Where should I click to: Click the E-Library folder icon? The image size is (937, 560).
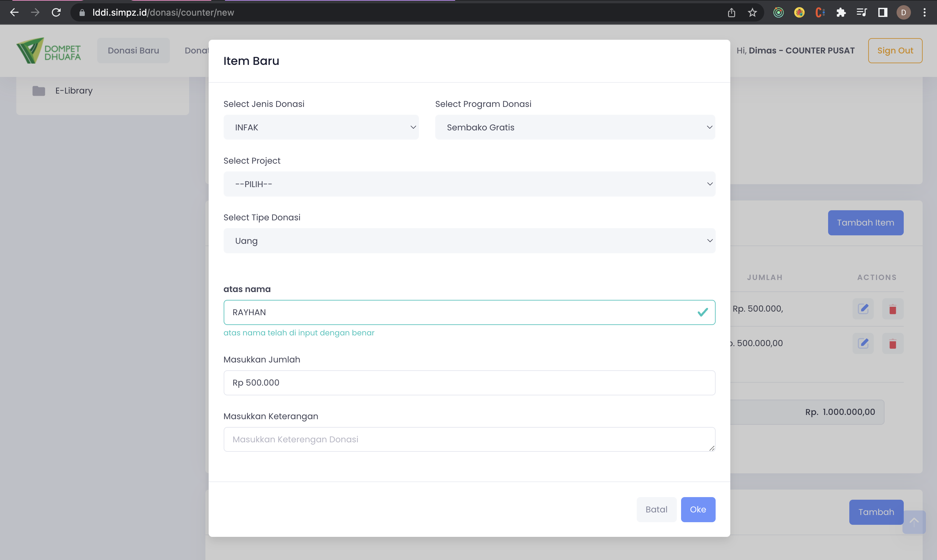pos(38,91)
